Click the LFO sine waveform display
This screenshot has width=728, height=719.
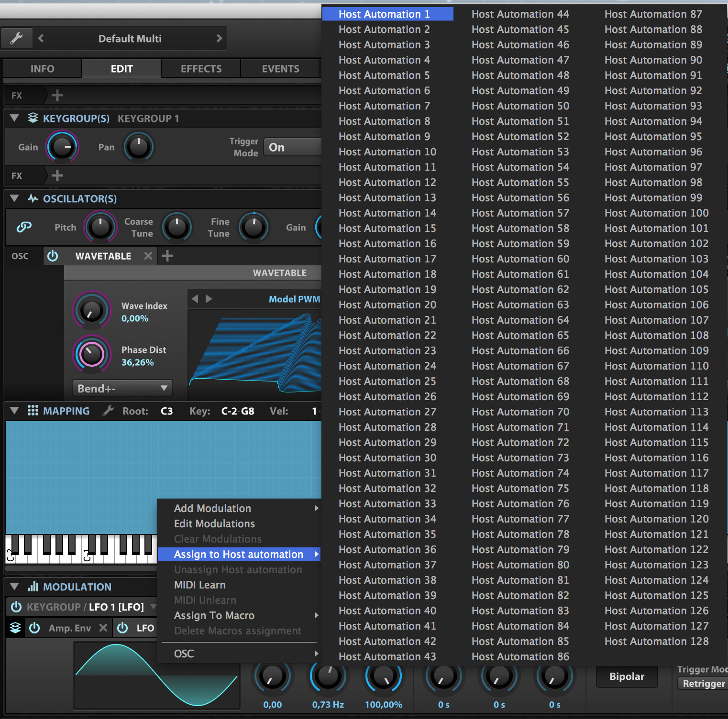[156, 675]
